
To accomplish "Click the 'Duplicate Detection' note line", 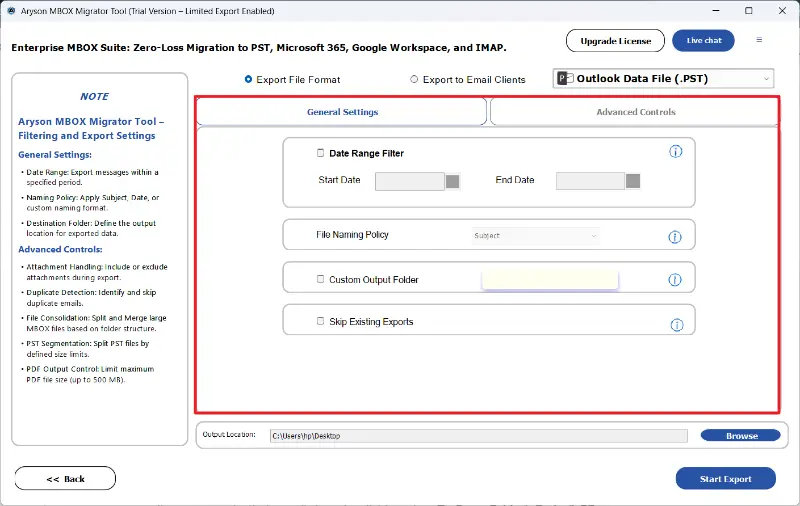I will (x=91, y=298).
